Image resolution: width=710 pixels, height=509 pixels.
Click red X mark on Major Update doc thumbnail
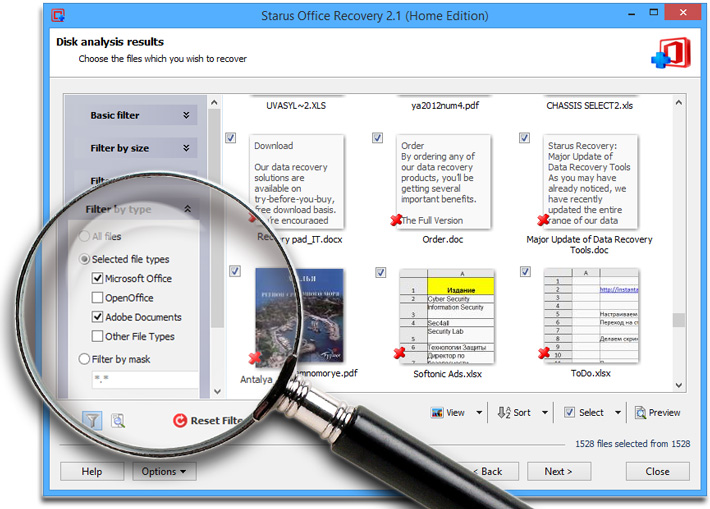tap(543, 220)
